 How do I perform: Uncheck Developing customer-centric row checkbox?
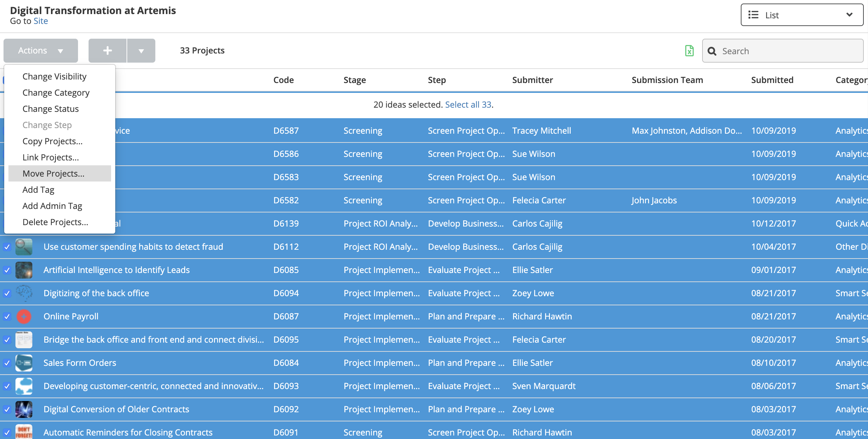pyautogui.click(x=7, y=386)
